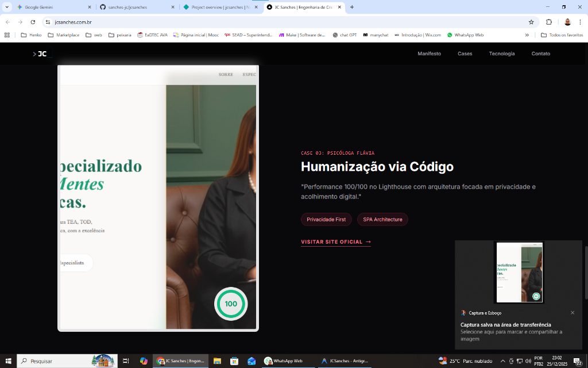Go to the Tecnologia section
Image resolution: width=588 pixels, height=368 pixels.
[501, 53]
